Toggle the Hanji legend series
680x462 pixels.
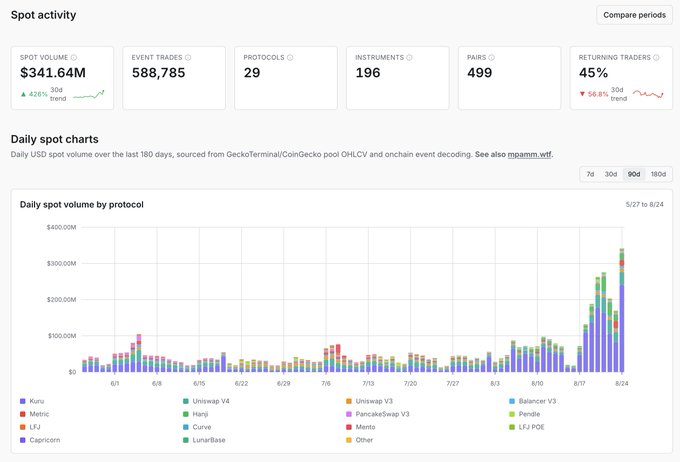[x=196, y=414]
